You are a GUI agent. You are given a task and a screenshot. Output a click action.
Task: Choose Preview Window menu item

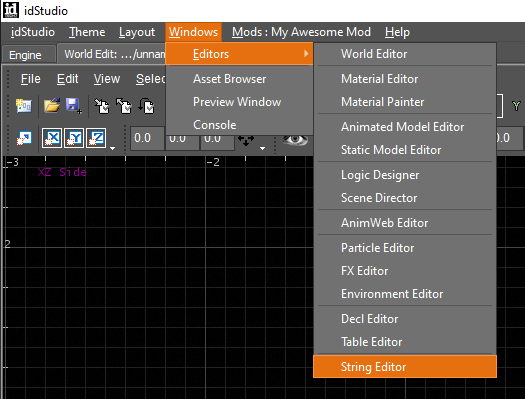coord(239,102)
